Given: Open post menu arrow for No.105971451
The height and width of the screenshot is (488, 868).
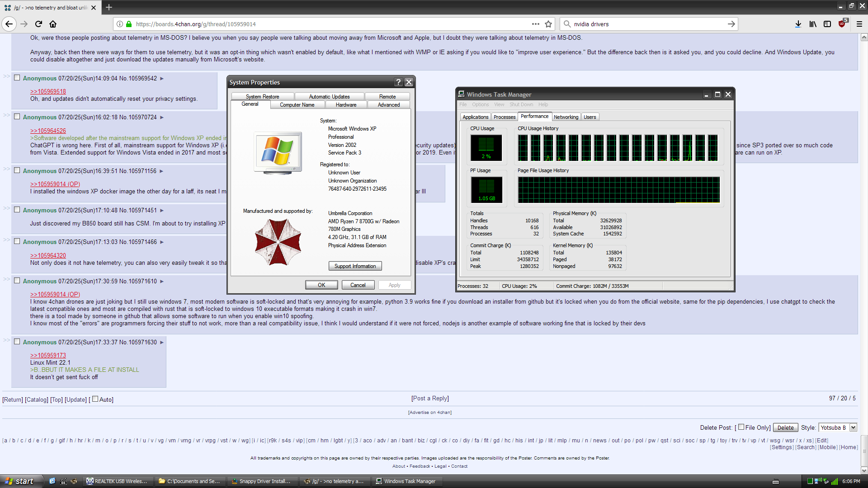Looking at the screenshot, I should coord(162,211).
